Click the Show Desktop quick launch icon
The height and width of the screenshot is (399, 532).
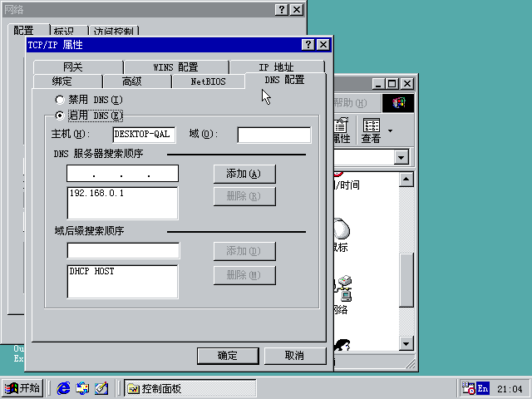pyautogui.click(x=101, y=388)
